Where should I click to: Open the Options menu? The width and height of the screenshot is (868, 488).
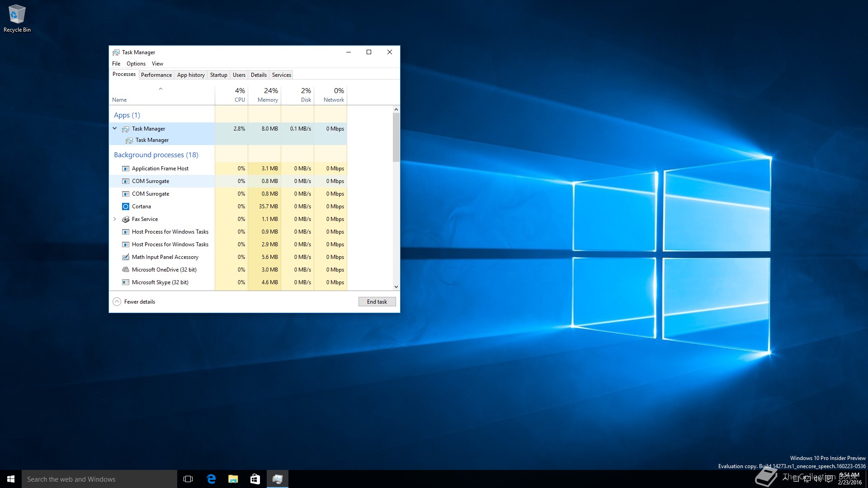point(136,64)
